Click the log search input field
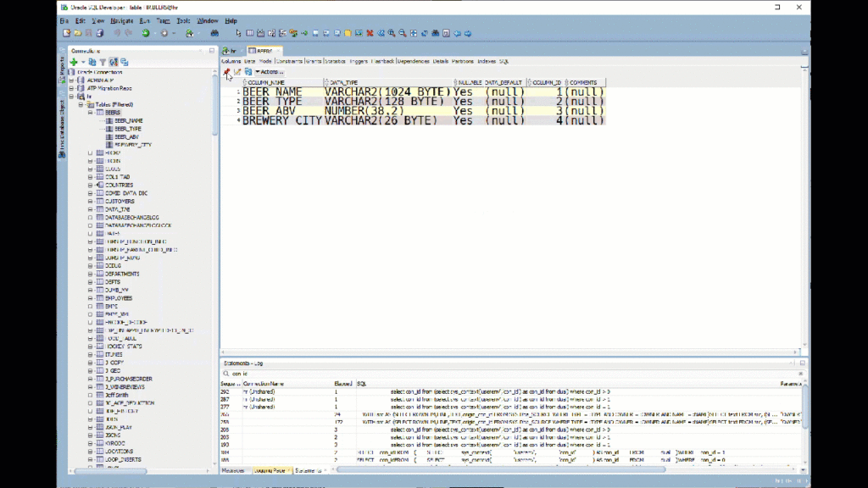Screen dimensions: 868x488 tap(512, 374)
